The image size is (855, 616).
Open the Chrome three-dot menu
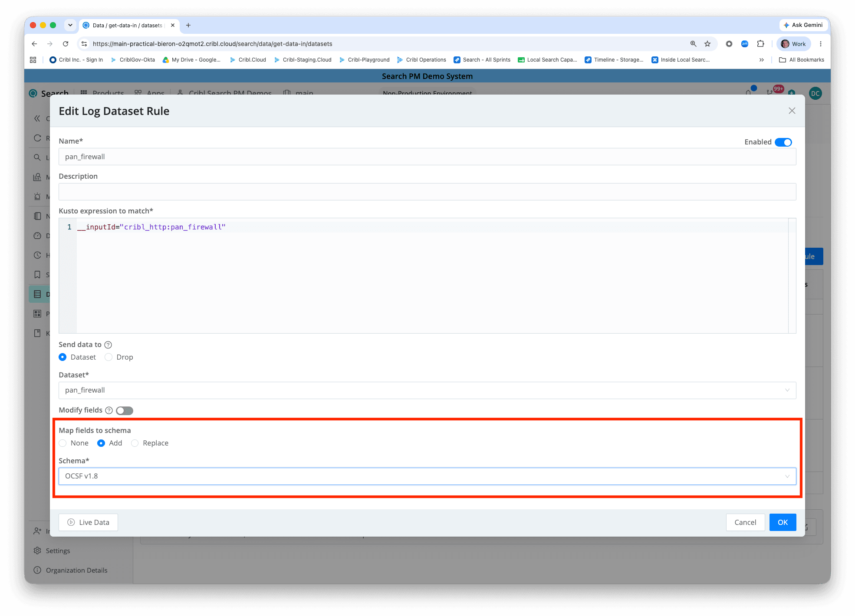click(x=820, y=44)
